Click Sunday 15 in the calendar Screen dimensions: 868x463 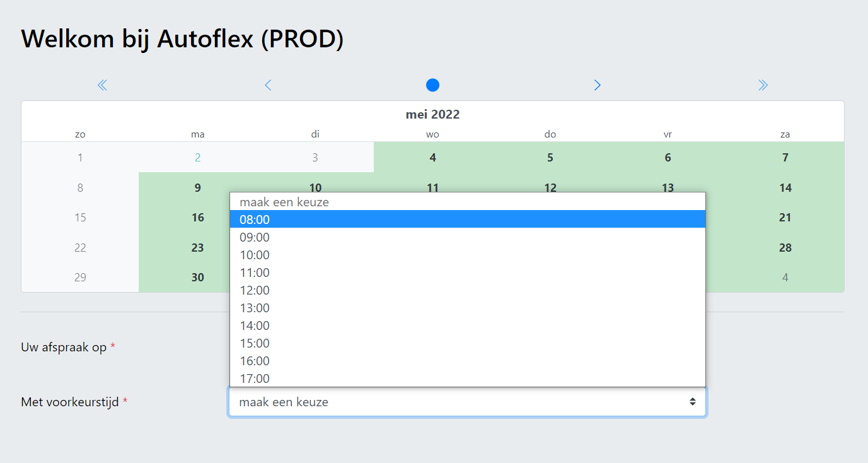[80, 218]
